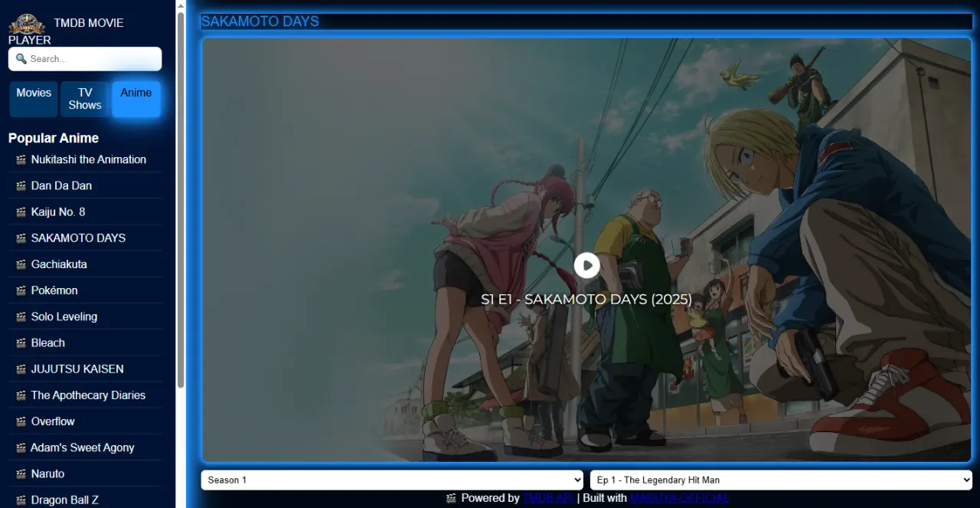This screenshot has width=980, height=508.
Task: Click the magnifier icon in search box
Action: tap(21, 59)
